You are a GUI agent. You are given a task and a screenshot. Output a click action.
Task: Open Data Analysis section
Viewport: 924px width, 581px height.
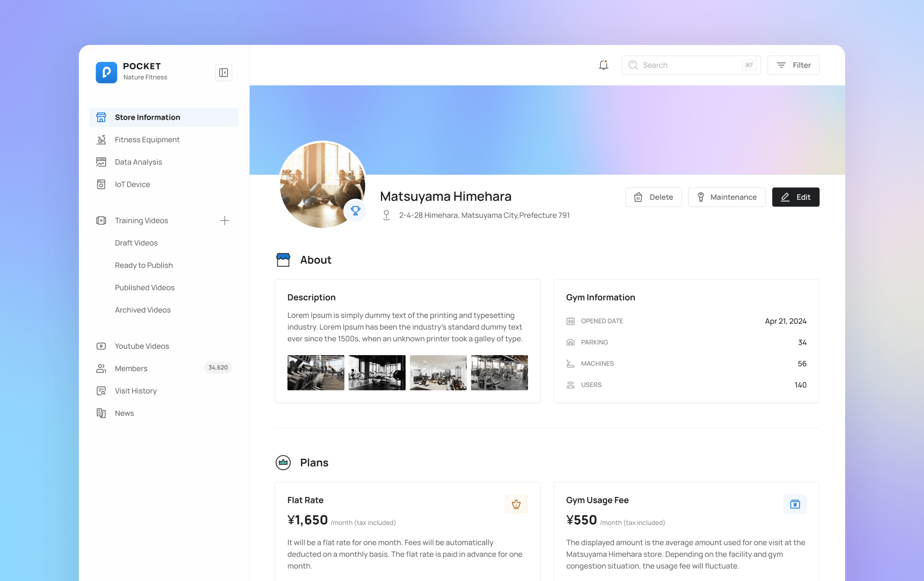click(164, 162)
